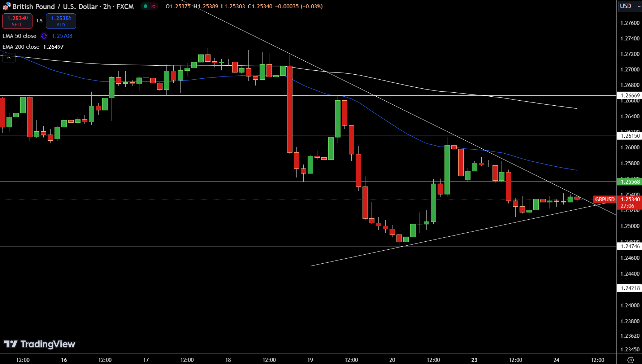The height and width of the screenshot is (364, 642).
Task: Select the 1.24218 horizontal line price label
Action: 630,288
